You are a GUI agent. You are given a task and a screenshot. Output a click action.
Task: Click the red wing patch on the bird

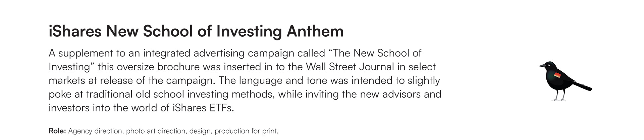pos(557,75)
